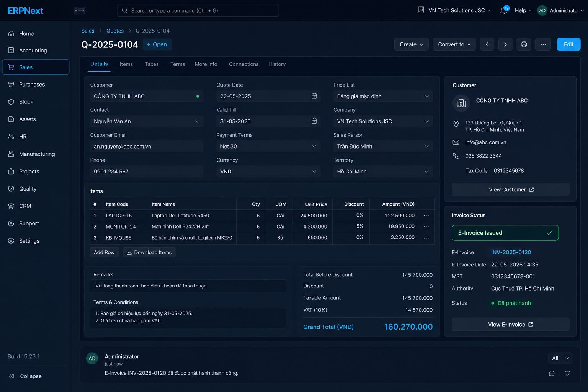Viewport: 588px width, 392px height.
Task: Collapse the sidebar
Action: pyautogui.click(x=25, y=376)
